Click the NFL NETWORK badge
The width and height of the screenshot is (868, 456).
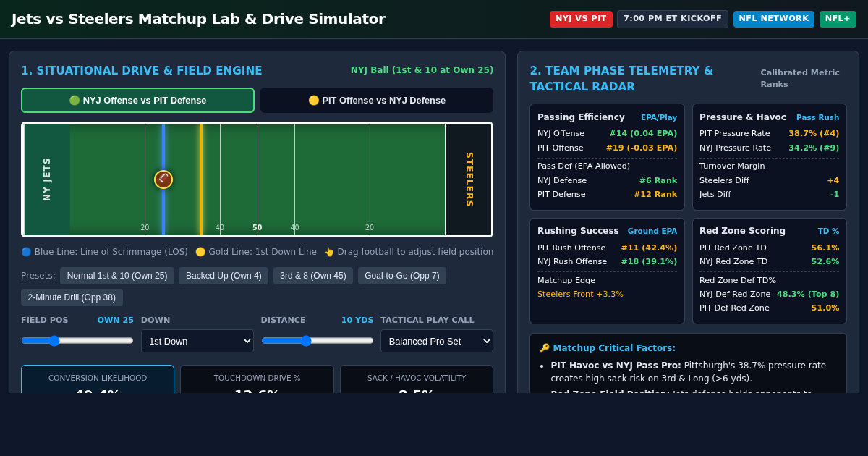coord(774,19)
